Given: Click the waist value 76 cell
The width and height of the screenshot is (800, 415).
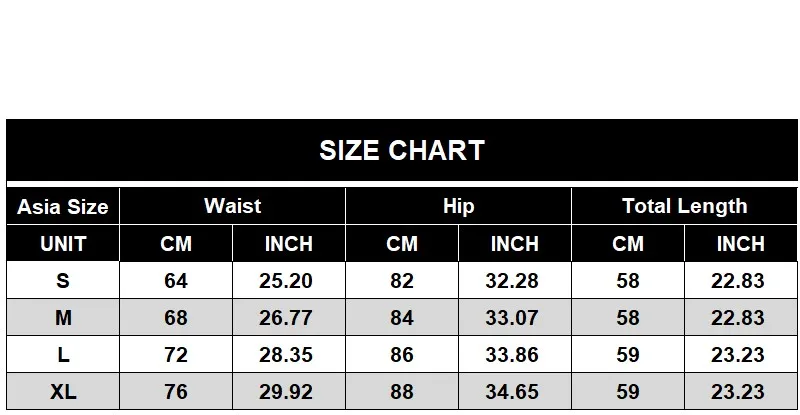Looking at the screenshot, I should pos(176,392).
